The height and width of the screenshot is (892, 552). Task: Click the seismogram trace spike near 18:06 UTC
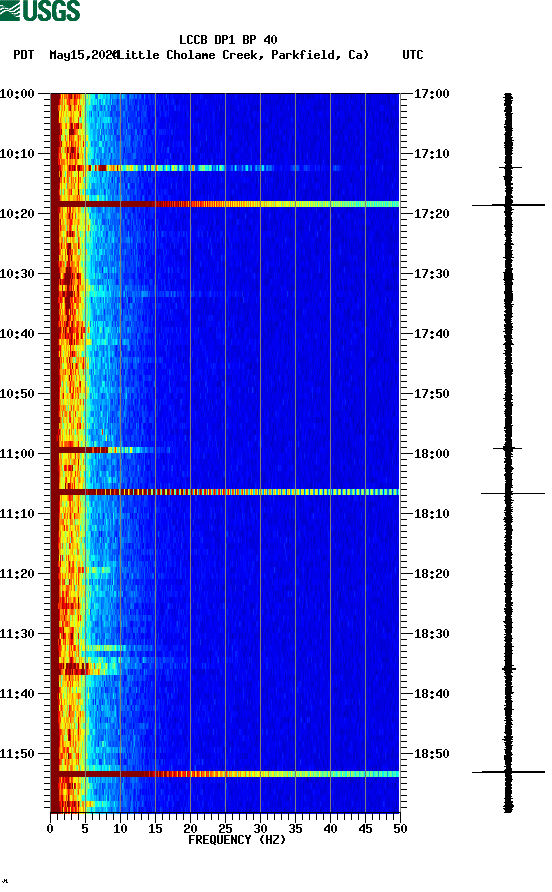point(512,493)
